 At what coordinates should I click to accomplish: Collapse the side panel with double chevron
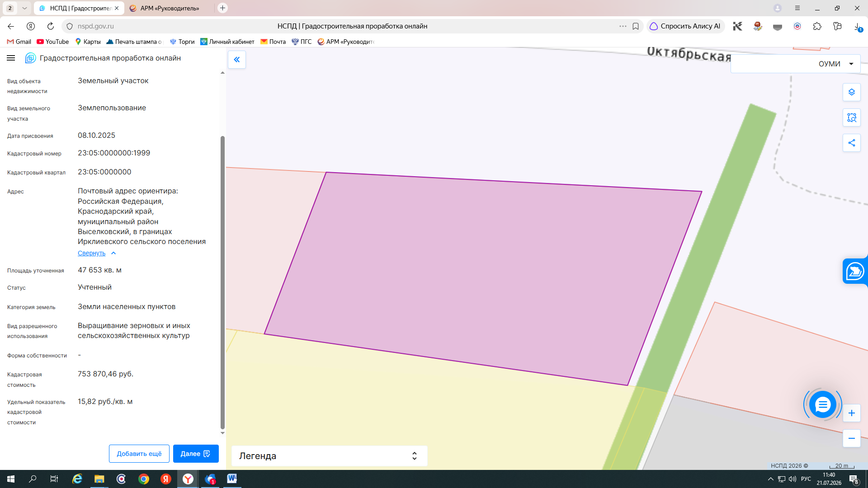pos(237,60)
